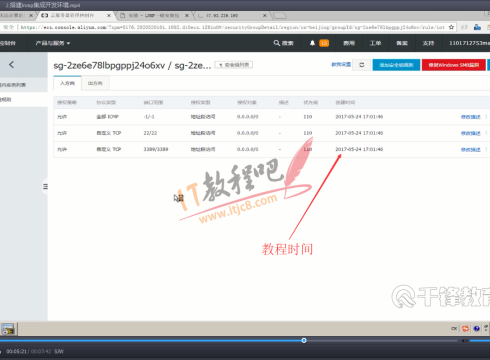The width and height of the screenshot is (490, 360).
Task: Click the browser address bar URL
Action: tap(232, 27)
